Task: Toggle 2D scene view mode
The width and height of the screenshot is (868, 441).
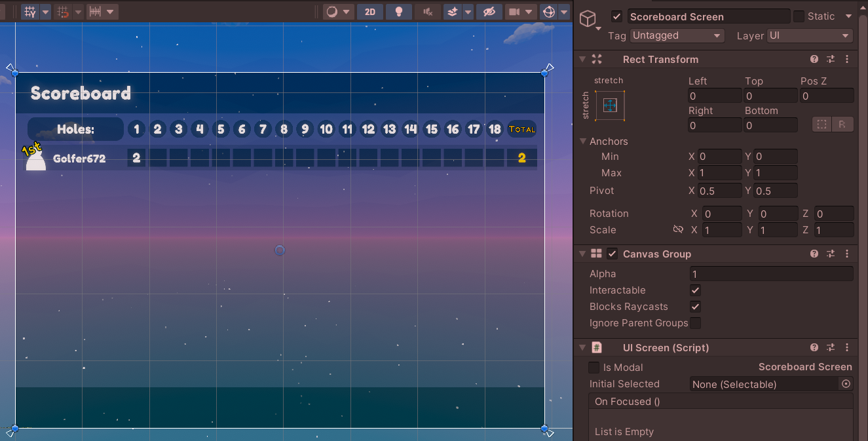Action: coord(370,12)
